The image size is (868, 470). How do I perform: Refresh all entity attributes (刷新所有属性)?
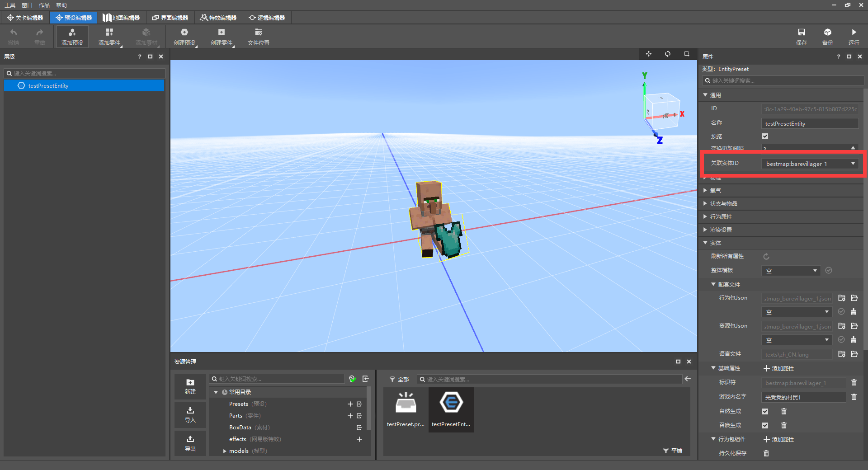pyautogui.click(x=766, y=256)
